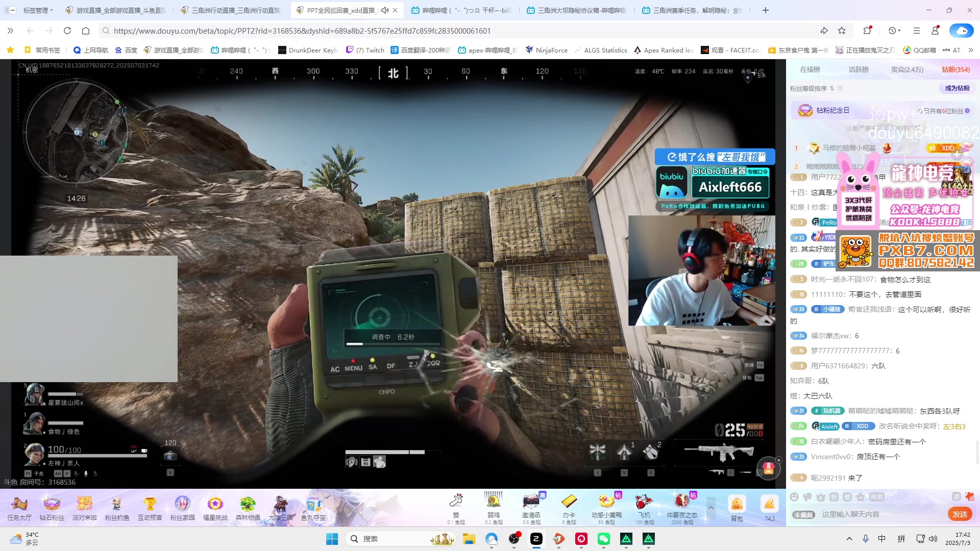This screenshot has height=551, width=980.
Task: Send 动感小黄鸭 duck gift
Action: point(607,508)
